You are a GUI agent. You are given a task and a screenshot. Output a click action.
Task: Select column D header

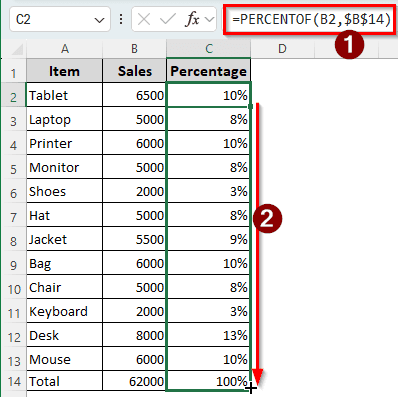tap(282, 49)
